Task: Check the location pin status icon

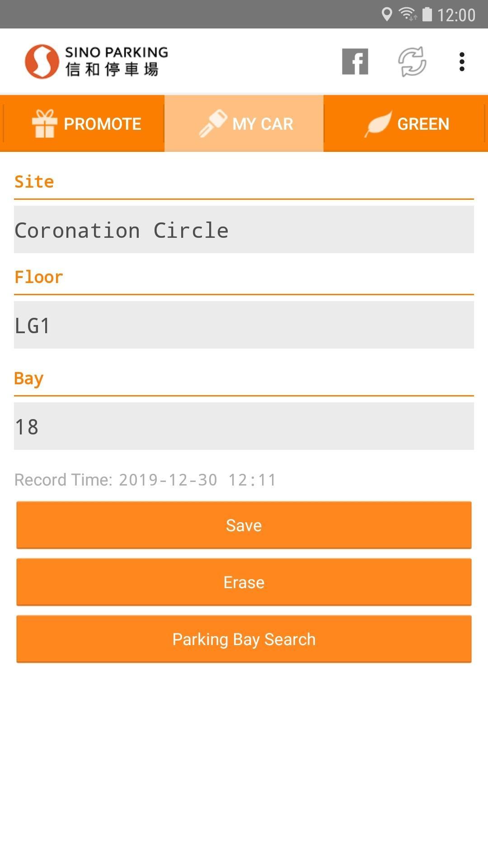Action: tap(386, 14)
